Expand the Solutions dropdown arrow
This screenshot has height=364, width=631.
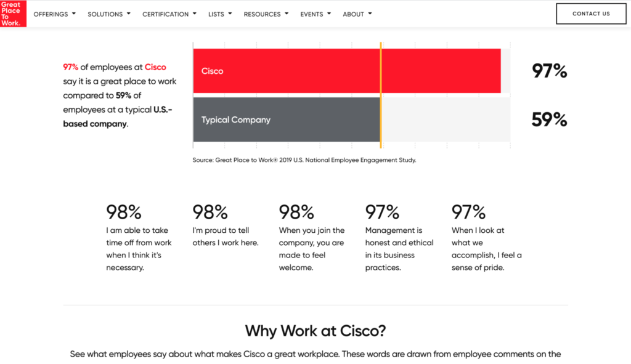[x=128, y=14]
